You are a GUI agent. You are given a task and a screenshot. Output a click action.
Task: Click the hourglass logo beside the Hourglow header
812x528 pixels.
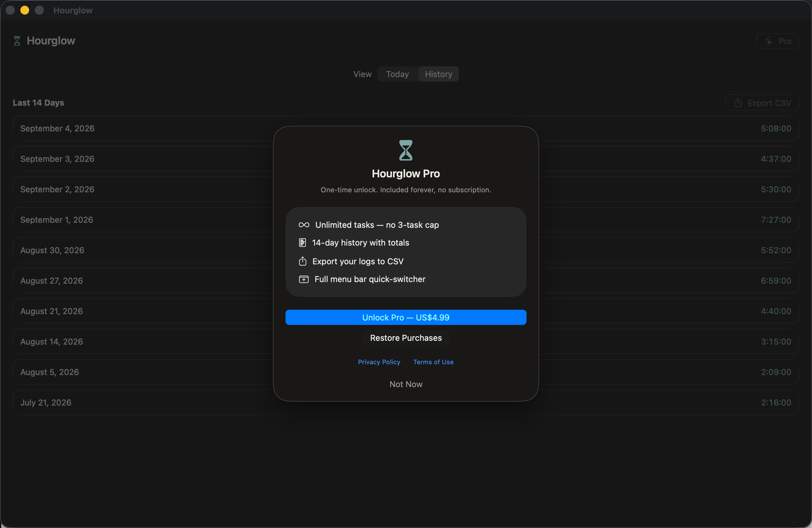(17, 41)
